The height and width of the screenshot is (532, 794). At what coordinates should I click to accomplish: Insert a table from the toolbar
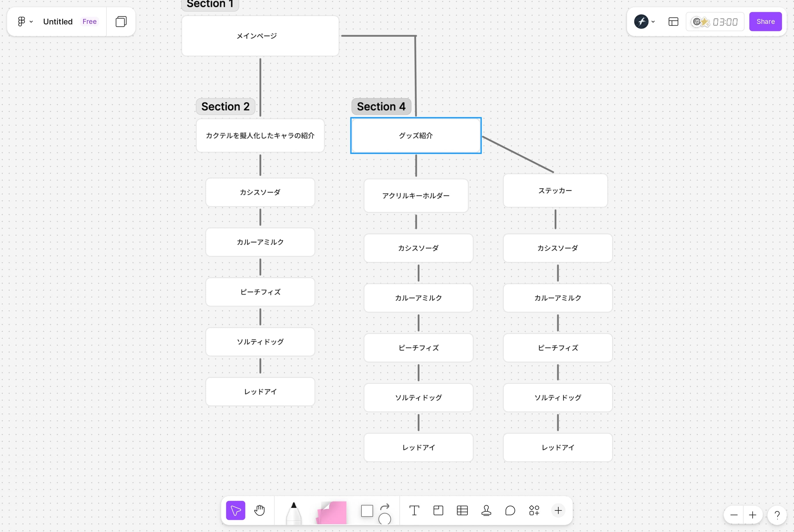pos(462,510)
